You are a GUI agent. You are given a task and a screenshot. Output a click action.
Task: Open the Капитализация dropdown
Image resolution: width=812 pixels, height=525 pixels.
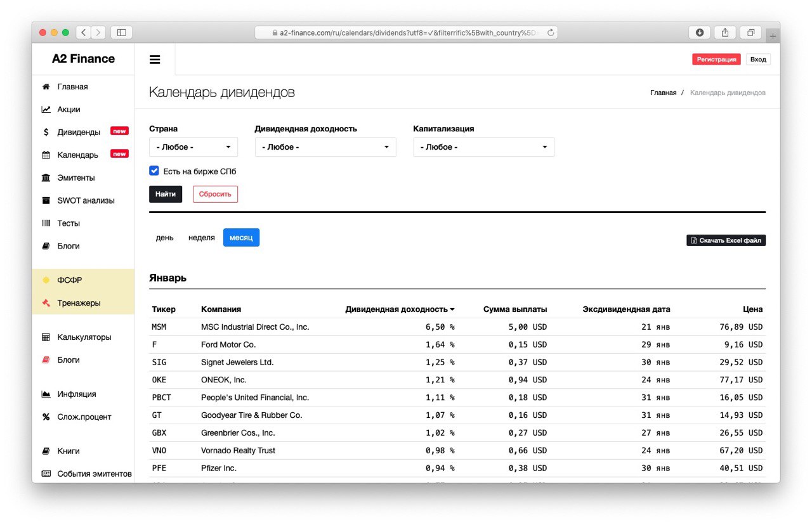[484, 147]
